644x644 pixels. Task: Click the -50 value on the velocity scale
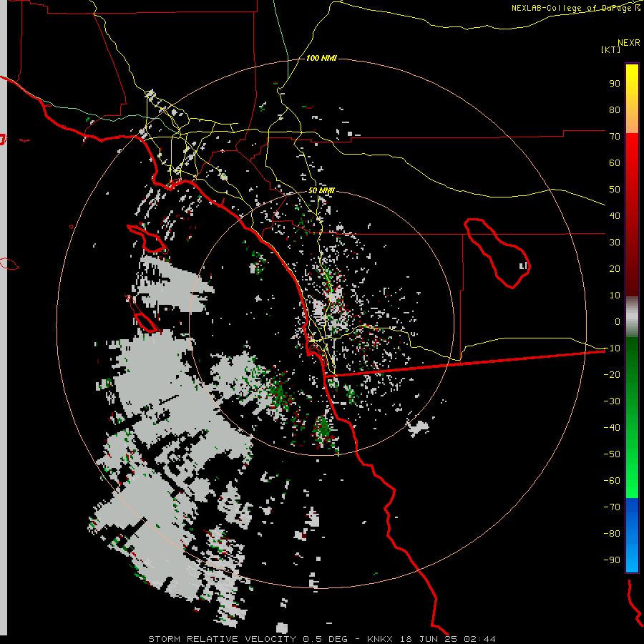click(x=612, y=454)
